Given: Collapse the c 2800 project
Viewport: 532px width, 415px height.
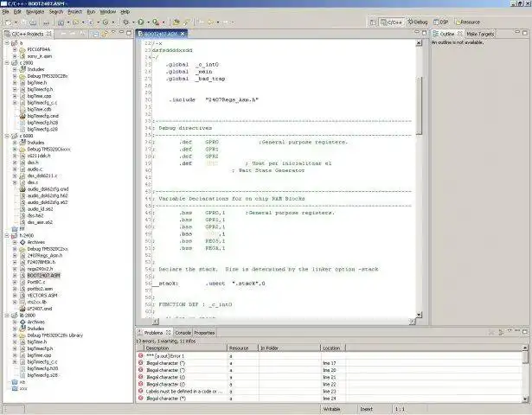Looking at the screenshot, I should pos(7,63).
